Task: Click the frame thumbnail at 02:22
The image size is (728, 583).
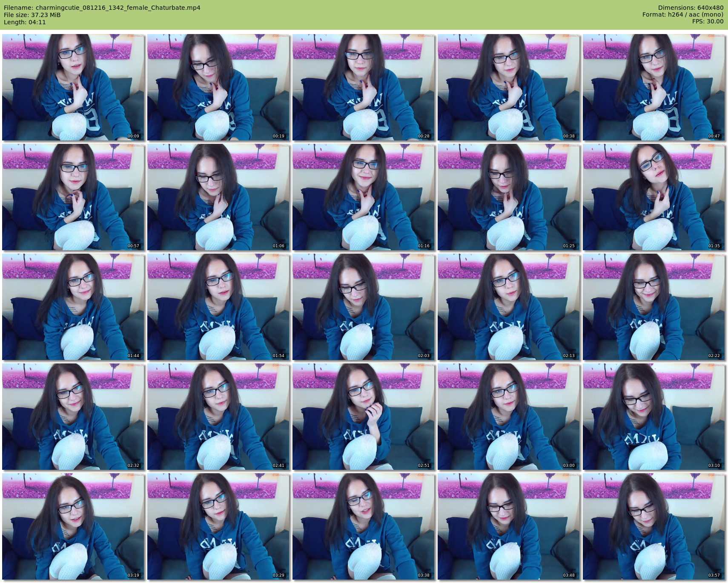Action: click(x=654, y=307)
